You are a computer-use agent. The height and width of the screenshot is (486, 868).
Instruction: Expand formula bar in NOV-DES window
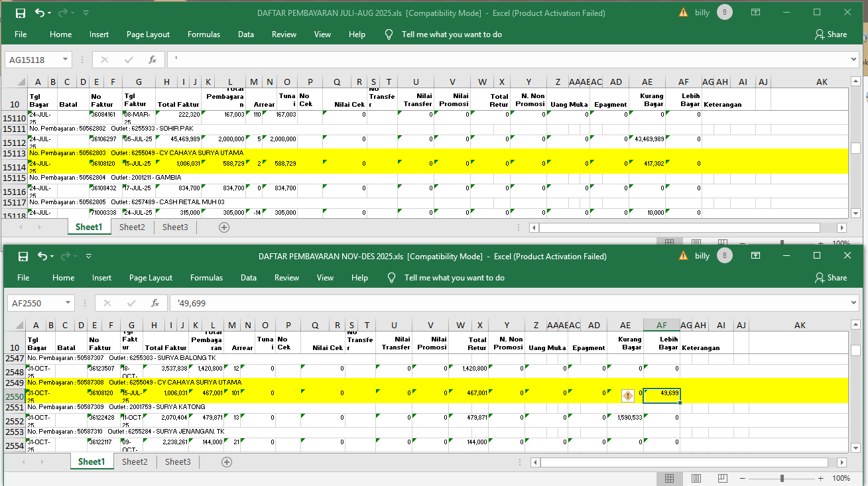point(853,303)
